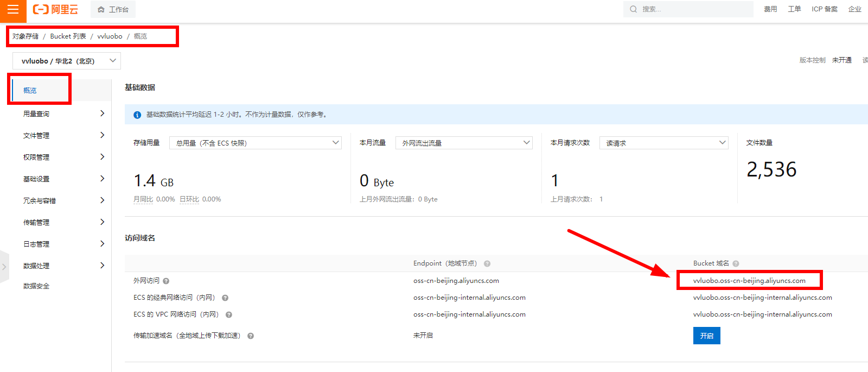Viewport: 868px width, 372px height.
Task: Focus the top search input field
Action: (688, 9)
